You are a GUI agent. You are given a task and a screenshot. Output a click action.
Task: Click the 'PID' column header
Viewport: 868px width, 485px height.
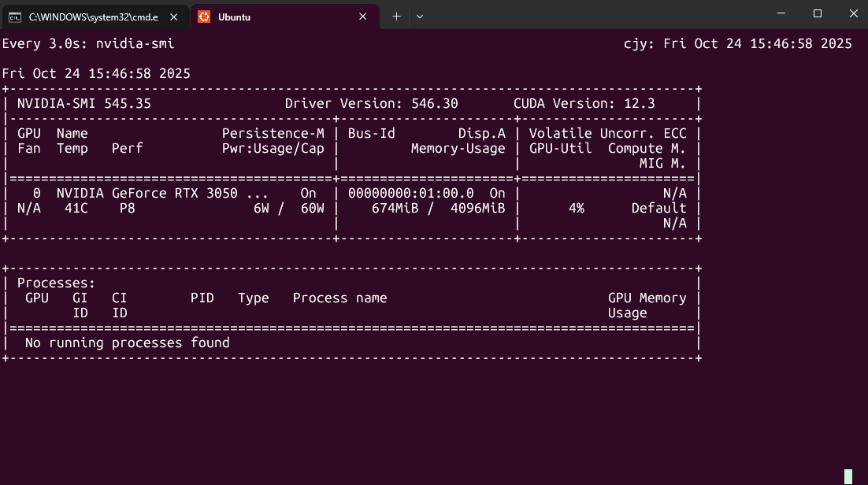pos(202,298)
